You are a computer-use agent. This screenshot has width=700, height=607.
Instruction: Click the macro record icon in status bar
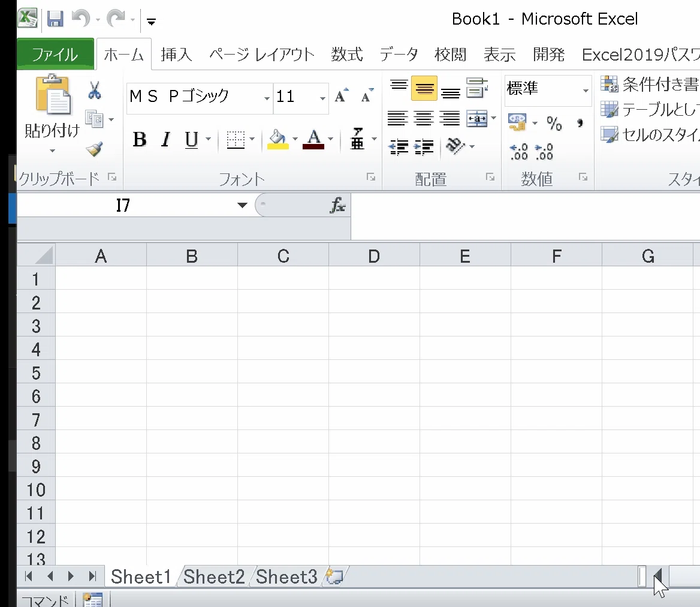click(93, 600)
